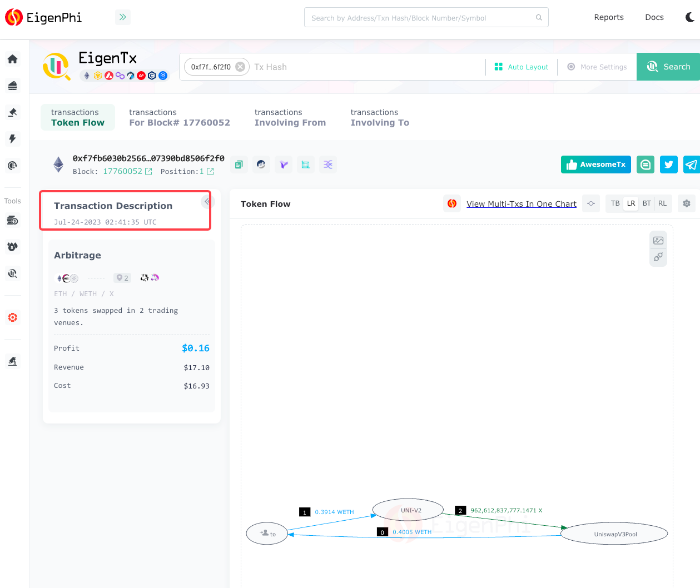This screenshot has width=700, height=588.
Task: Collapse the Transaction Description panel
Action: [206, 202]
